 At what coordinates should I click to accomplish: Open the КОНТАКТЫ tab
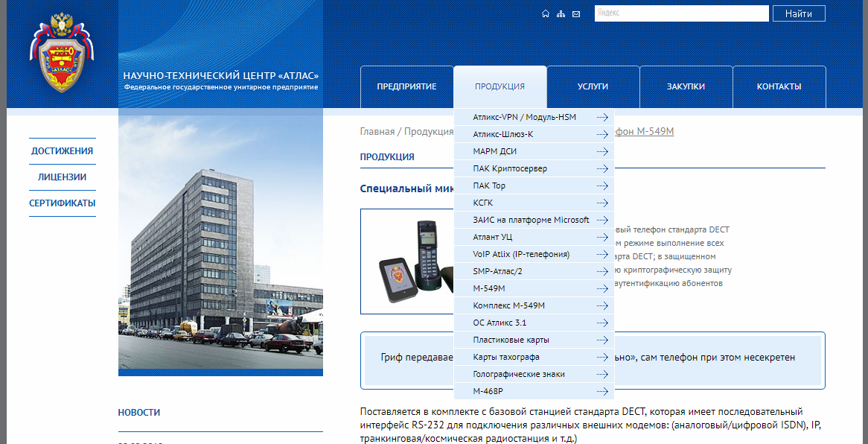pos(779,87)
